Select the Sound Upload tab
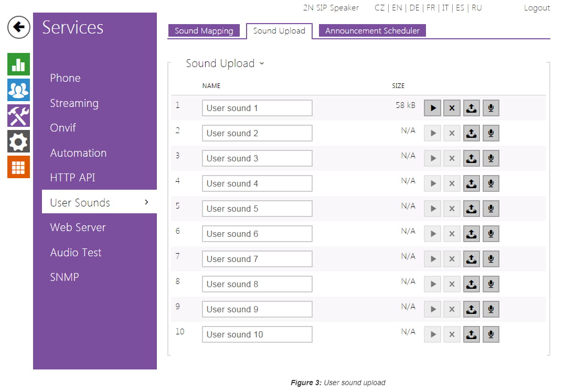 click(279, 31)
